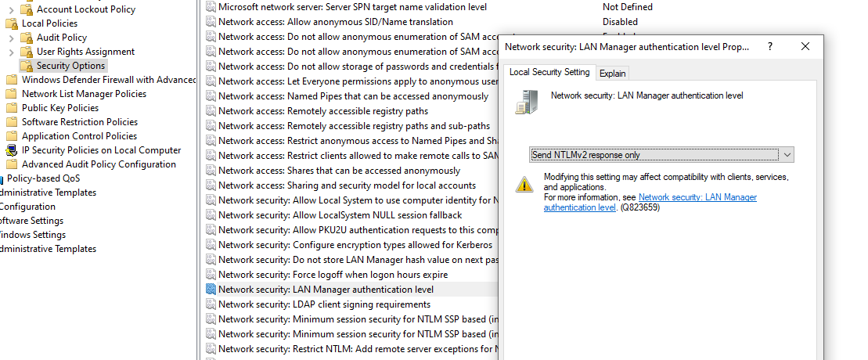Click the LDAP client signing requirements policy icon
This screenshot has height=360, width=868.
coord(211,304)
